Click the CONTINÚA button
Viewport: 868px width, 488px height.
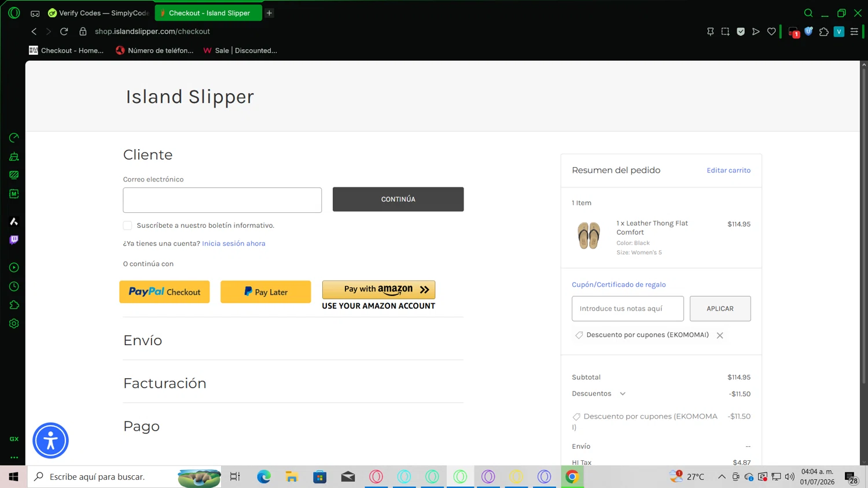(398, 199)
